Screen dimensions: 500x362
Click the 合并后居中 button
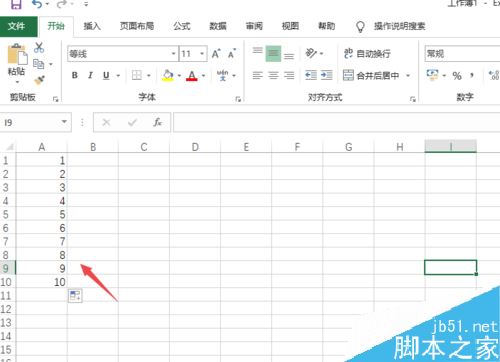[x=371, y=76]
